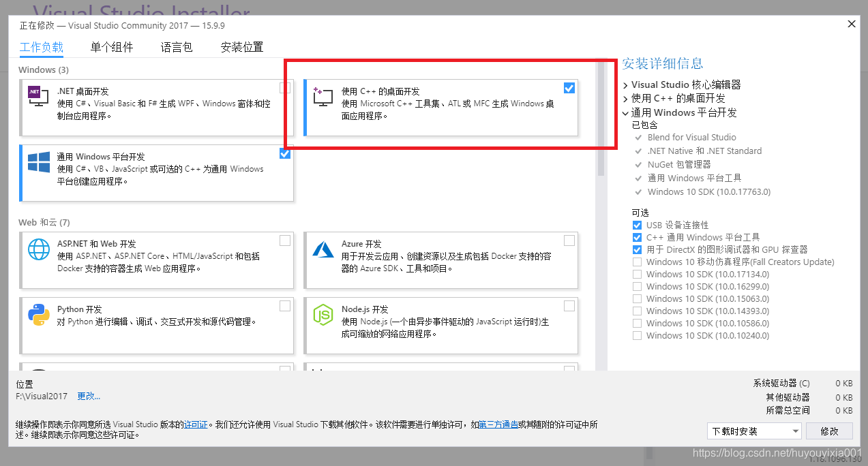
Task: Click the F:\Visual2017 location path
Action: click(42, 396)
